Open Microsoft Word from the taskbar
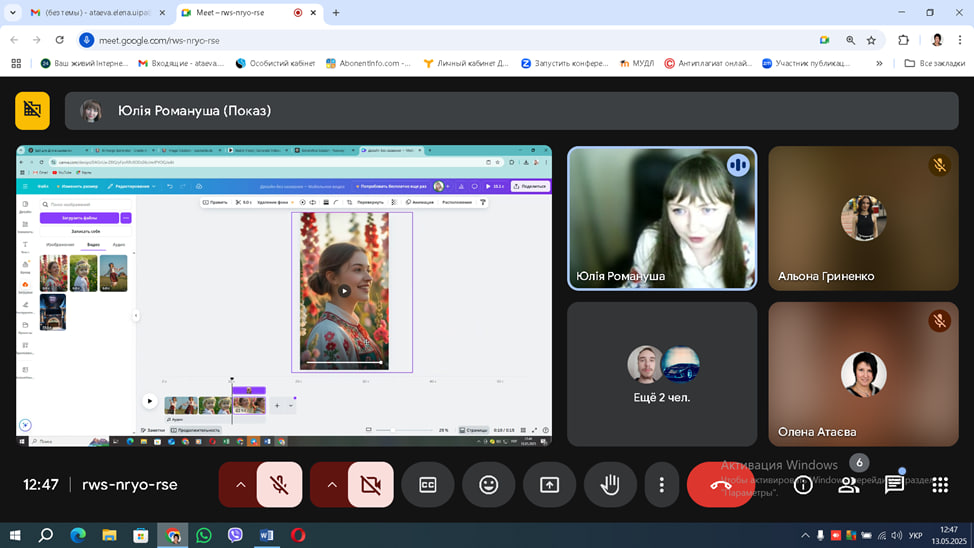The image size is (974, 548). pos(266,535)
